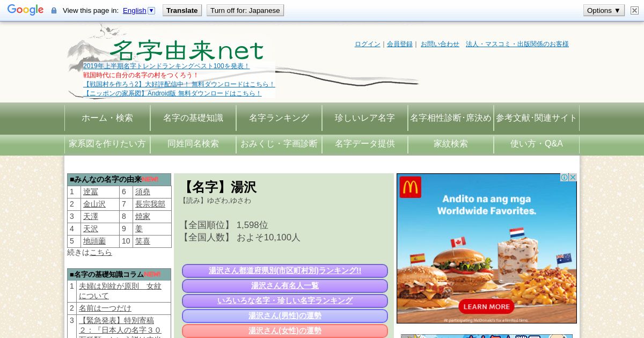Viewport: 644px width, 338px height.
Task: Click Turn off for: Japanese button
Action: pyautogui.click(x=245, y=10)
